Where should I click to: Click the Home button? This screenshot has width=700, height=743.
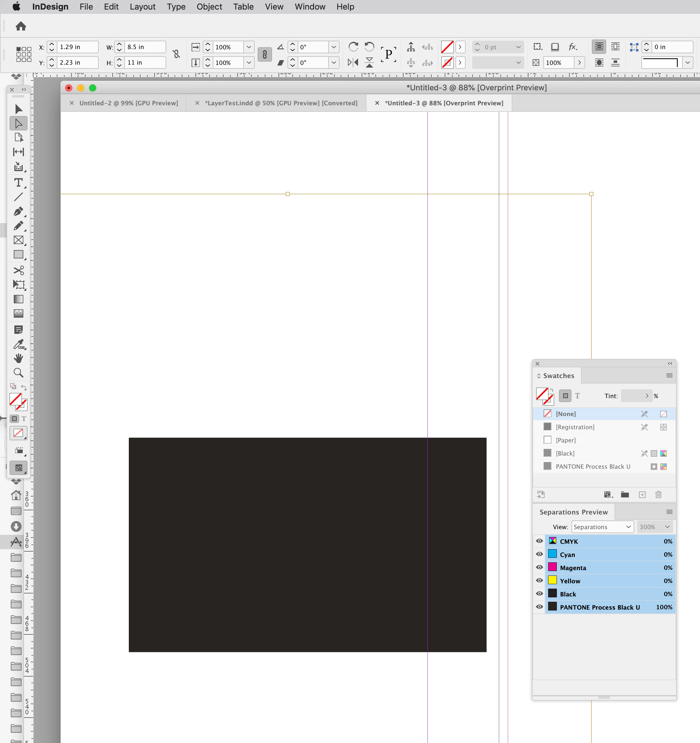coord(21,26)
